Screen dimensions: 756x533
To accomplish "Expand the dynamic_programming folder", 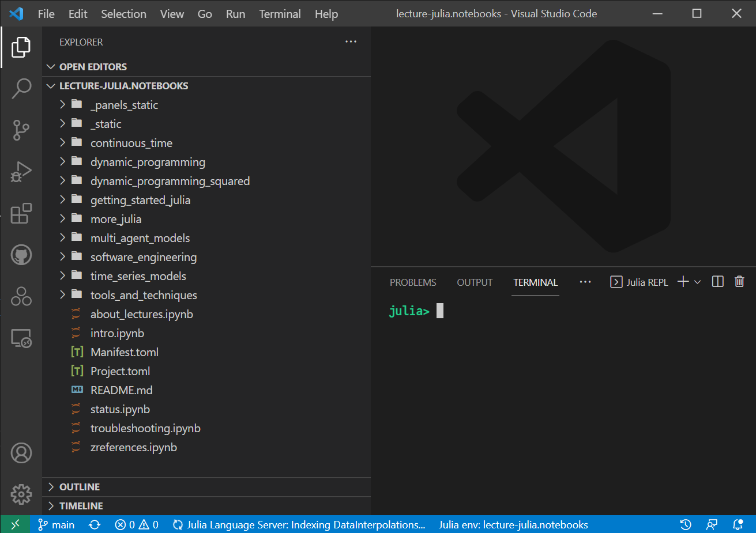I will [148, 162].
